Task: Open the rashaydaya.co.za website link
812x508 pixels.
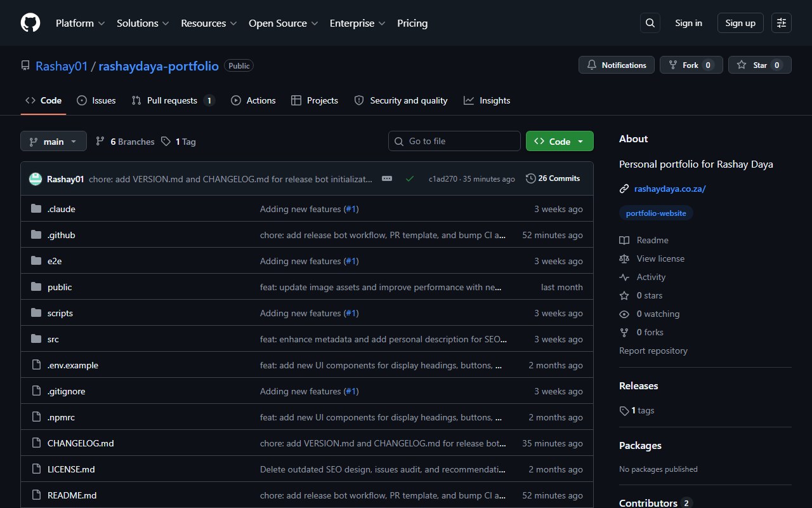Action: tap(670, 189)
